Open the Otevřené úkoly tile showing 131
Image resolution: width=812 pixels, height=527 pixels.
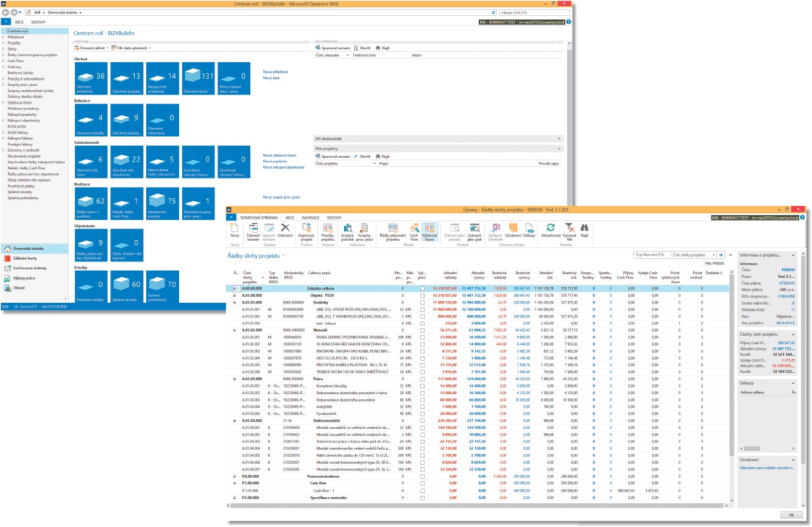pyautogui.click(x=198, y=79)
